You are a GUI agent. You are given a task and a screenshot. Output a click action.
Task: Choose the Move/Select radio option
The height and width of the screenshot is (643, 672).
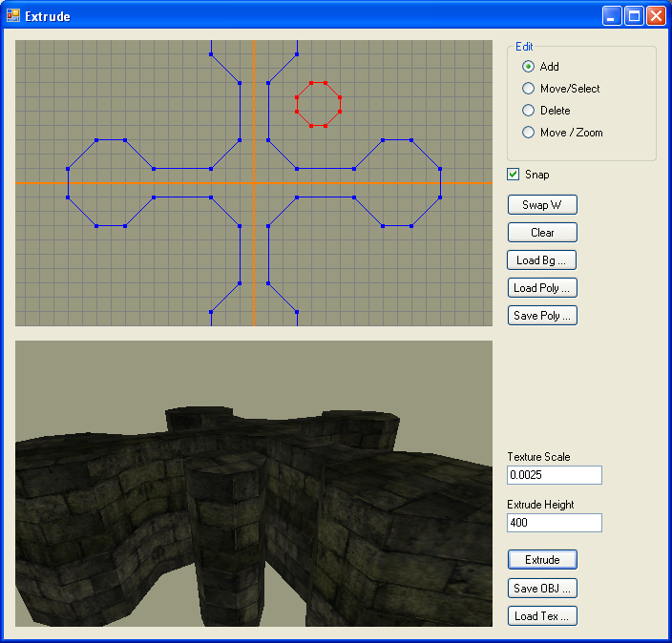click(529, 89)
